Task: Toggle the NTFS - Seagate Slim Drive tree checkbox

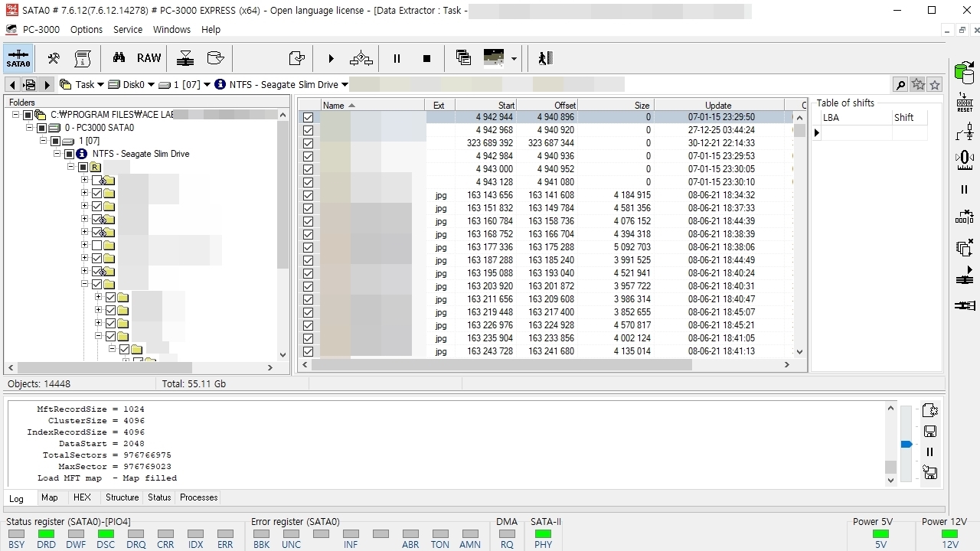Action: (x=69, y=154)
